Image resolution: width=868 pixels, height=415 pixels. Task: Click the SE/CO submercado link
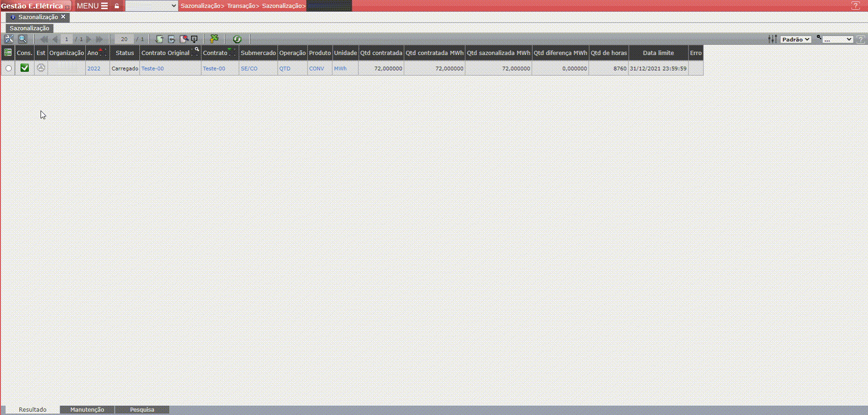tap(249, 69)
